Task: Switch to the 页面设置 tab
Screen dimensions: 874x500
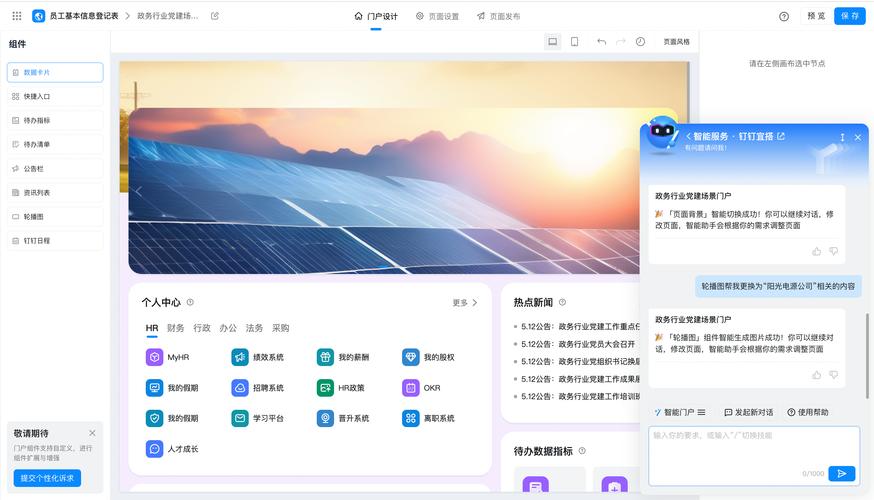Action: point(437,16)
